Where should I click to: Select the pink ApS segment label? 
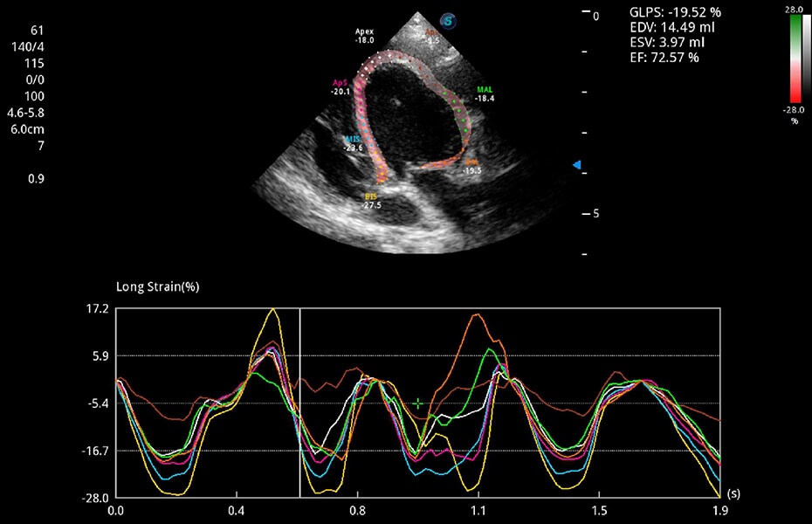tap(339, 81)
